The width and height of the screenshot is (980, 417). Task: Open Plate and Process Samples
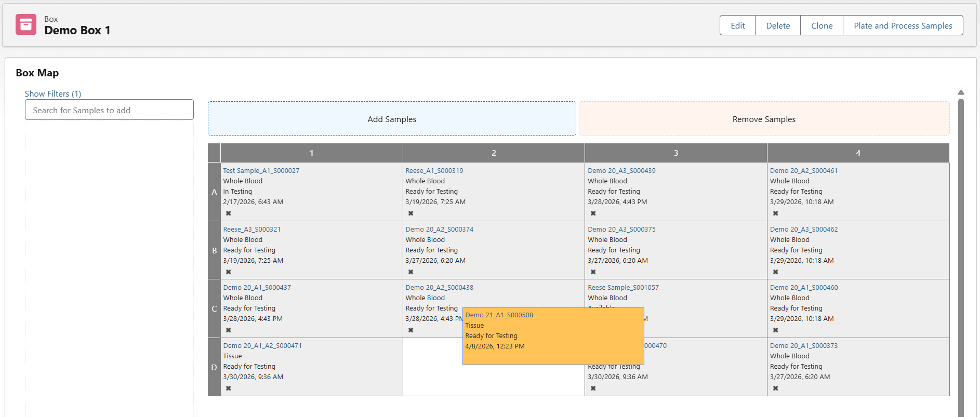click(903, 25)
